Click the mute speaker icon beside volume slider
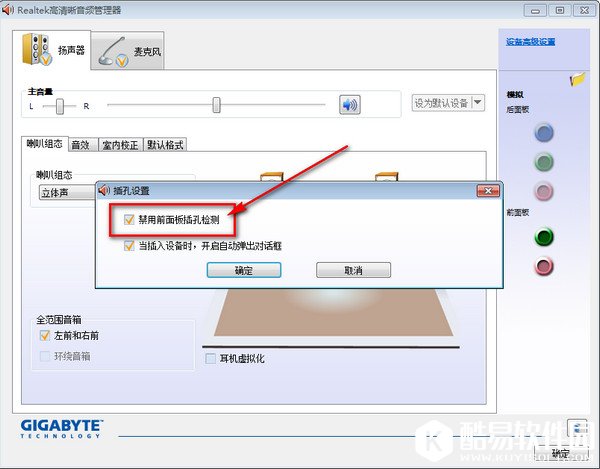 [349, 105]
